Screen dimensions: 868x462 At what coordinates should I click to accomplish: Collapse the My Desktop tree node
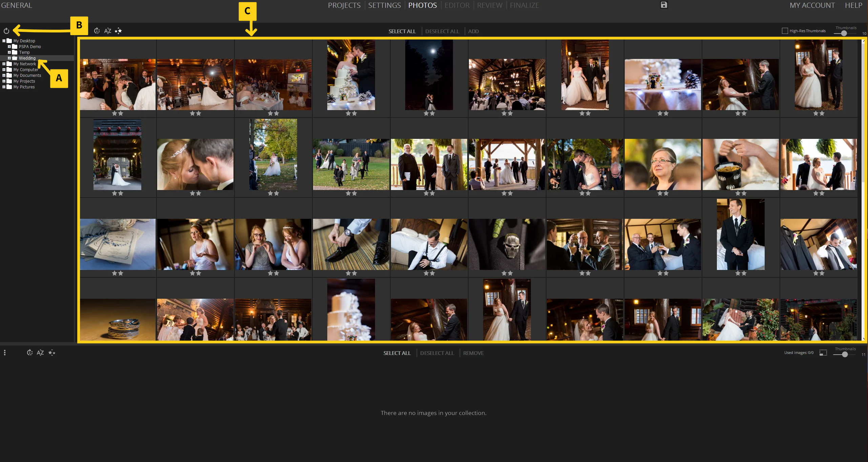coord(4,41)
